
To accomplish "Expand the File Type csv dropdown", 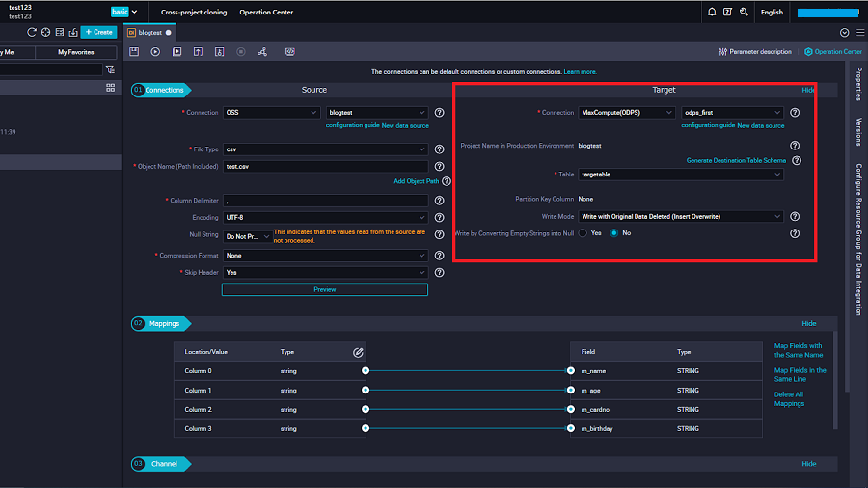I will tap(325, 149).
